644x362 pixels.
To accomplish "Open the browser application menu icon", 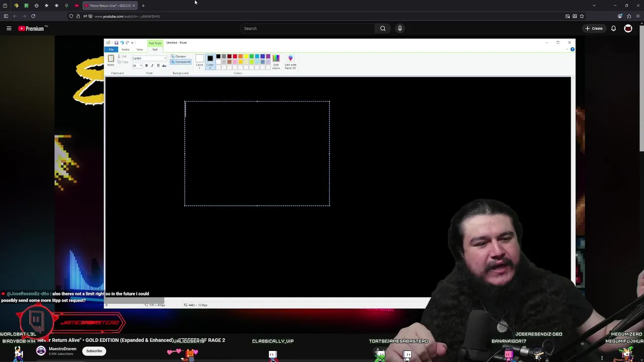I will coord(638,16).
